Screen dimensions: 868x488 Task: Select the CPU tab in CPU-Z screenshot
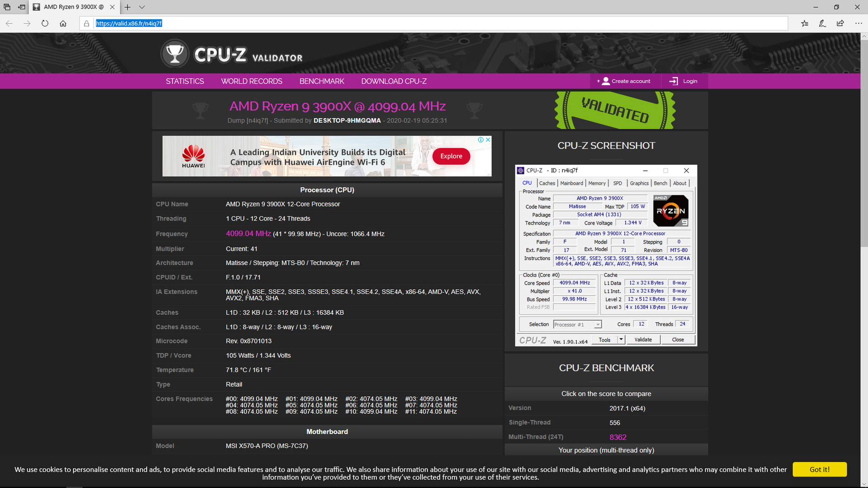click(527, 183)
